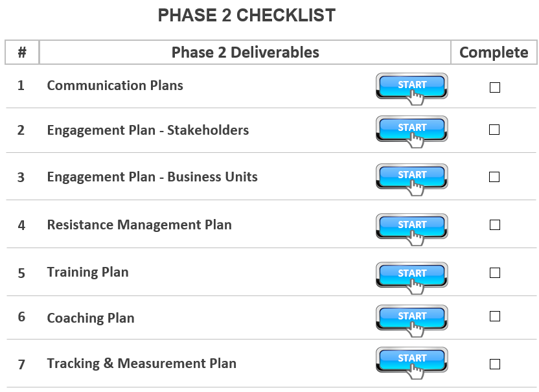Image resolution: width=539 pixels, height=392 pixels.
Task: Click the Complete column header
Action: [494, 52]
